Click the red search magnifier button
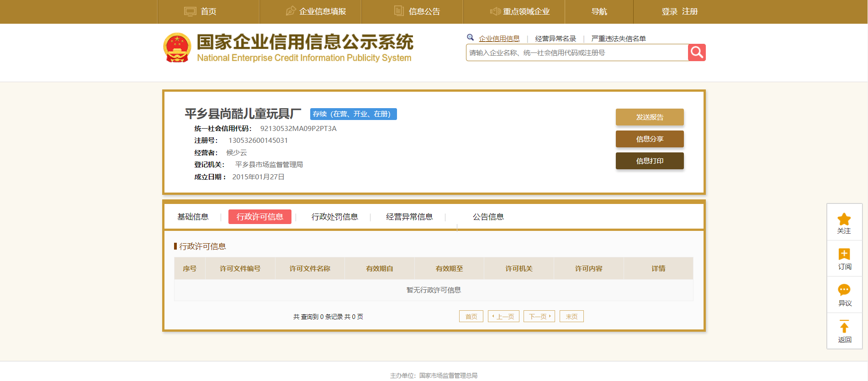Screen dimensions: 868x381 (696, 52)
